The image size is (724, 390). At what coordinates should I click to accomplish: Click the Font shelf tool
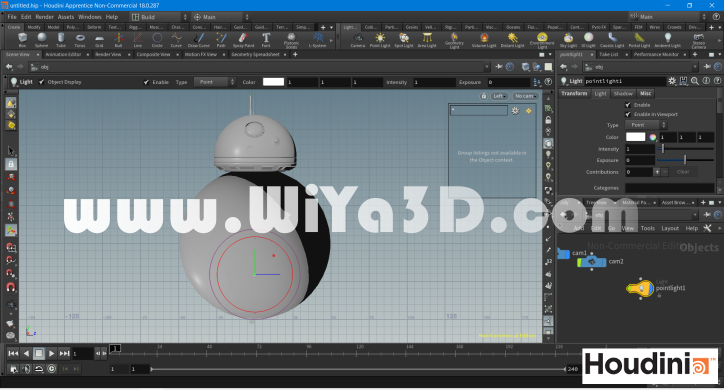click(x=266, y=40)
